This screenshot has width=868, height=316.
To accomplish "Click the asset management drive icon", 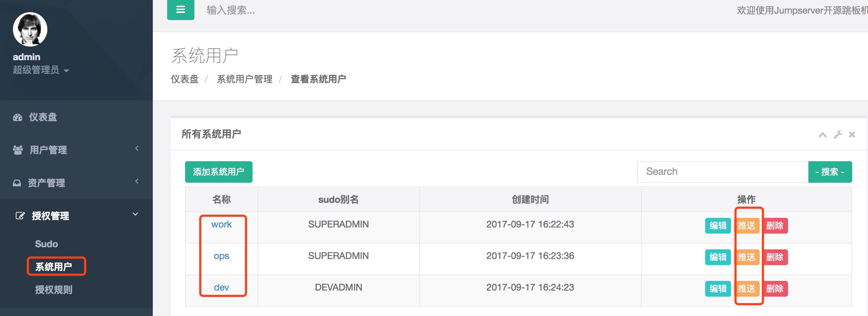I will (x=17, y=183).
